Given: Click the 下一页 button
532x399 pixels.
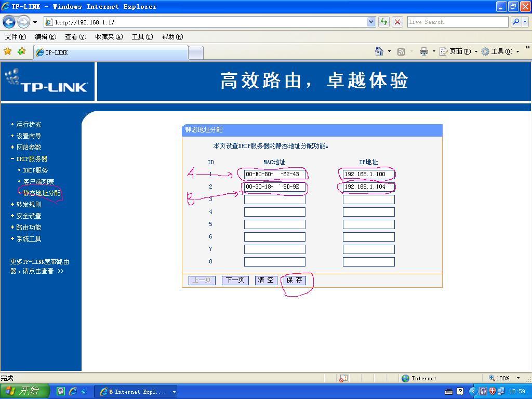Looking at the screenshot, I should pos(235,280).
